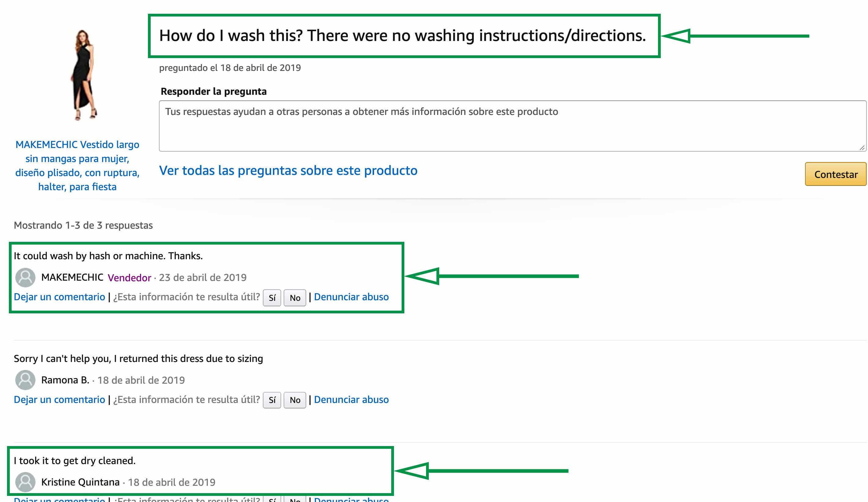The image size is (868, 502).
Task: Mark MAKEMECHIC answer not helpful with No
Action: [x=295, y=298]
